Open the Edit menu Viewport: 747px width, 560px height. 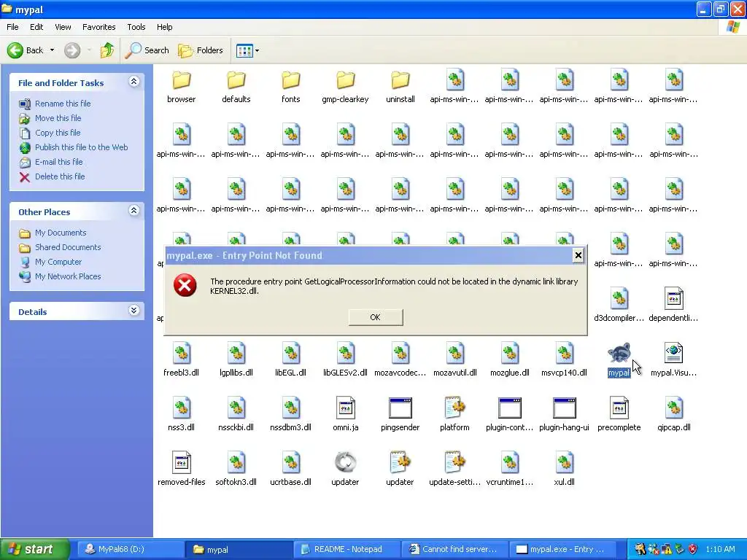coord(36,27)
